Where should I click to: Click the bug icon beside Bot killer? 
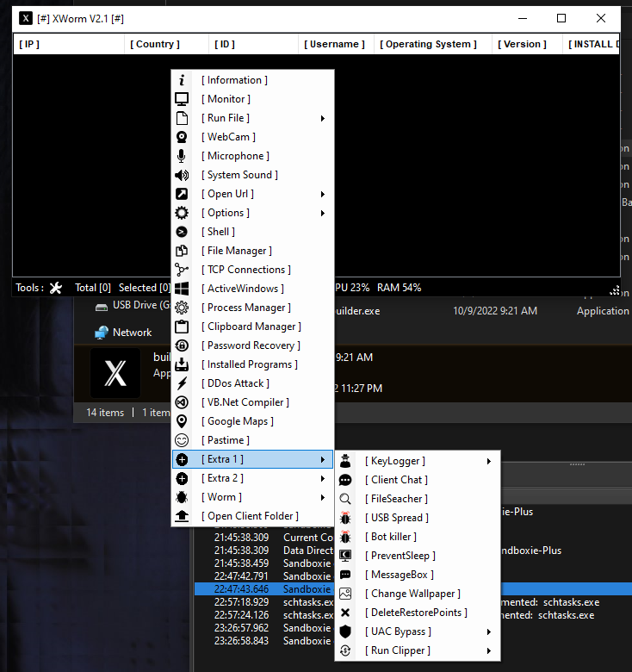click(x=345, y=537)
